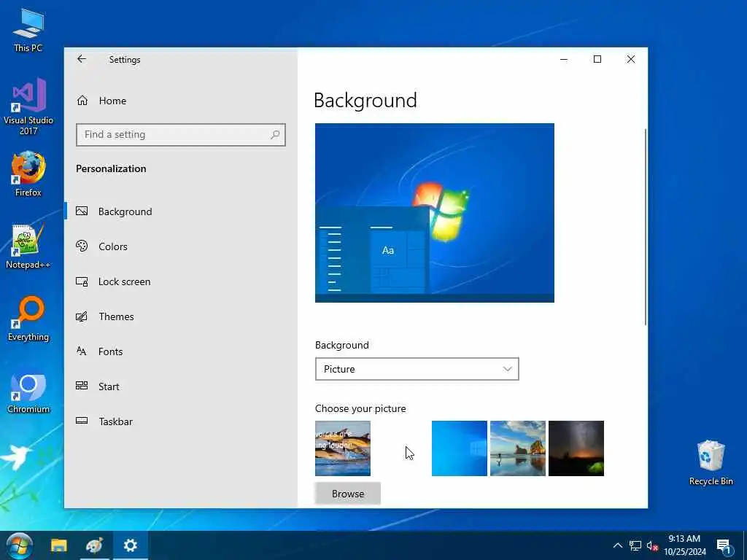Click the muted volume tray icon
This screenshot has height=560, width=747.
coord(652,546)
